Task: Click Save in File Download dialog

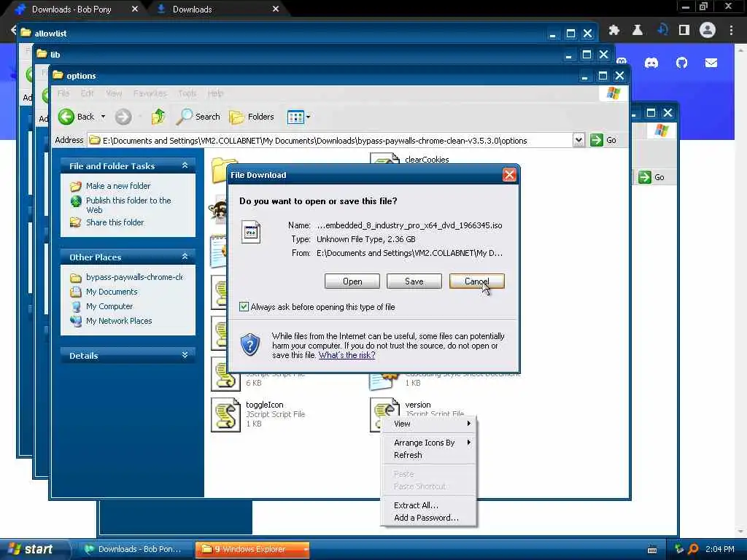Action: [414, 281]
